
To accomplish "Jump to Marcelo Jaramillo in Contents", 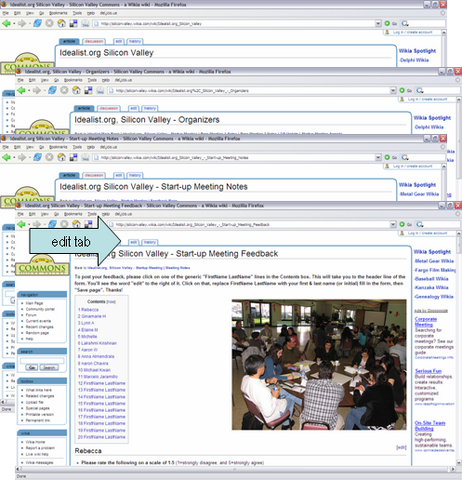I will point(98,377).
